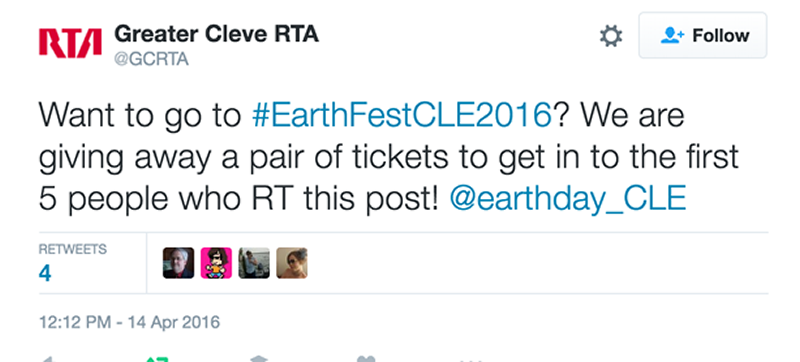This screenshot has width=800, height=362.
Task: Click the fourth retweeter avatar, the woman
Action: tap(292, 263)
